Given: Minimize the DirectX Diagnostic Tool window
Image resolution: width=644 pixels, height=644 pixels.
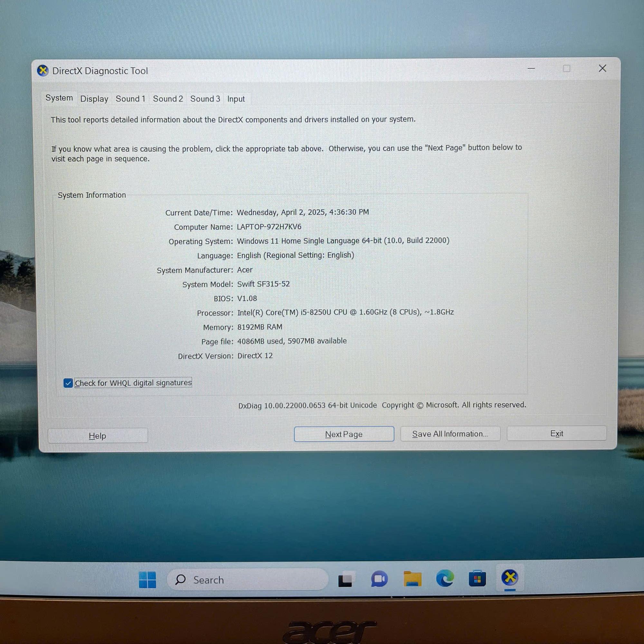Looking at the screenshot, I should coord(531,69).
